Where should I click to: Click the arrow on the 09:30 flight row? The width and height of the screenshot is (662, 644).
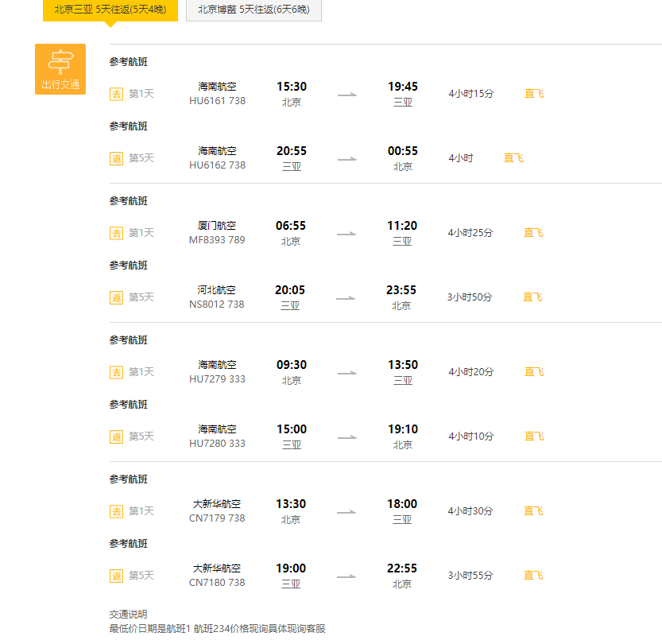tap(346, 373)
